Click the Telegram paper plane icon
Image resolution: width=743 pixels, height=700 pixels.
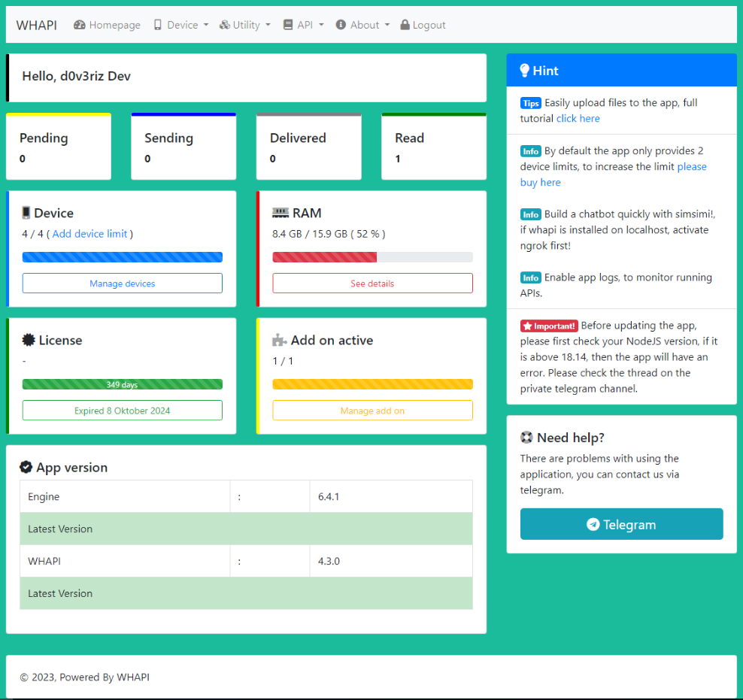593,524
